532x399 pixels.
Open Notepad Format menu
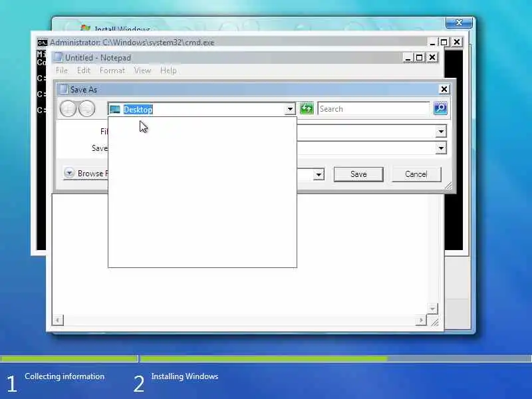point(112,70)
